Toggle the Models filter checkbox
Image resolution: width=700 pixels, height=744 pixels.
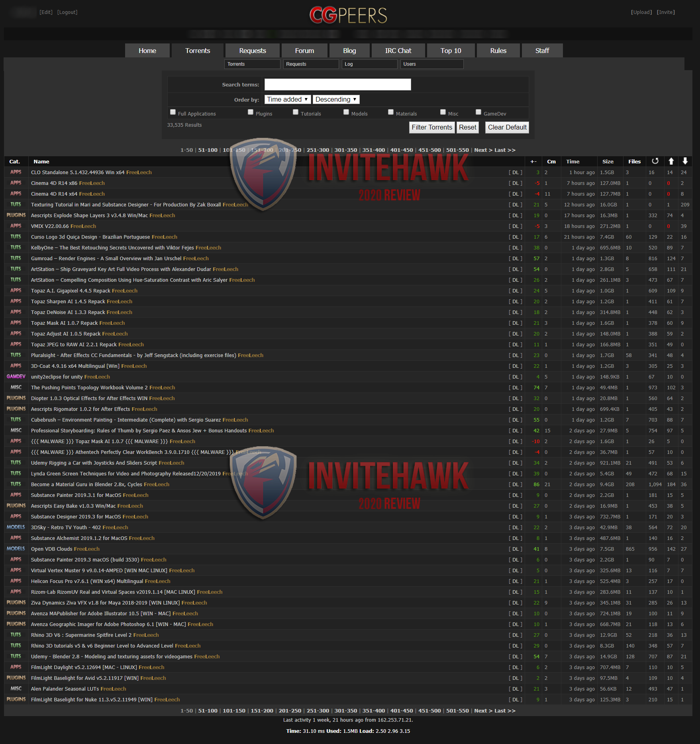click(346, 112)
